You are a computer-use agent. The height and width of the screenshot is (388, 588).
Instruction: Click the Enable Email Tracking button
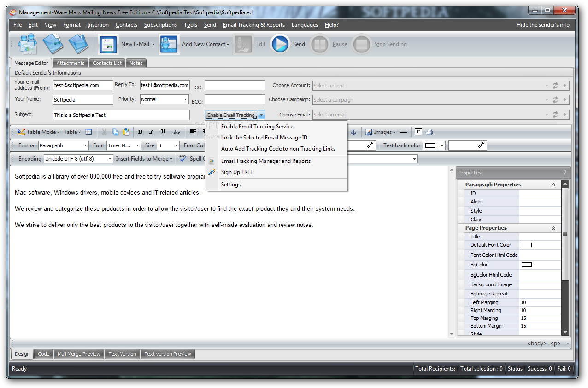click(x=231, y=115)
